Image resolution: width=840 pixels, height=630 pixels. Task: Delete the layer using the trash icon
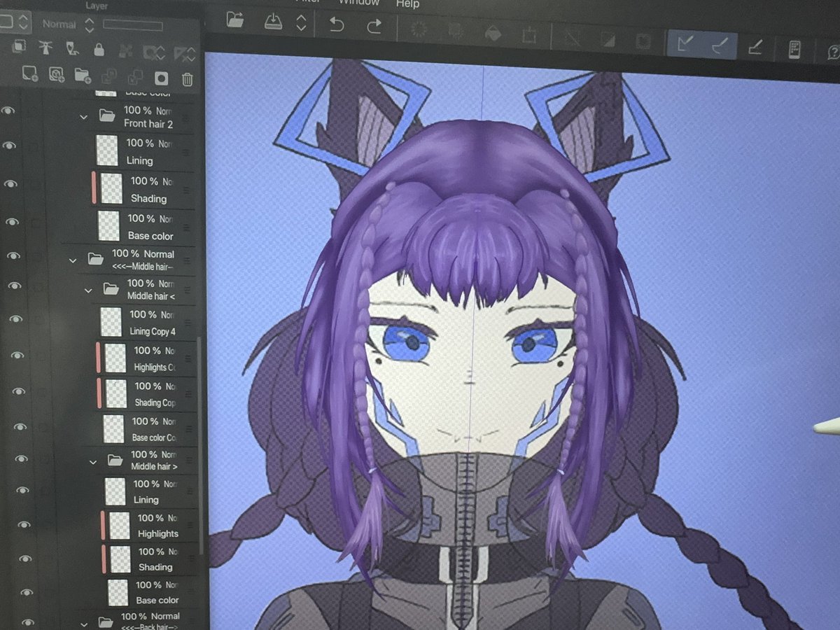188,80
